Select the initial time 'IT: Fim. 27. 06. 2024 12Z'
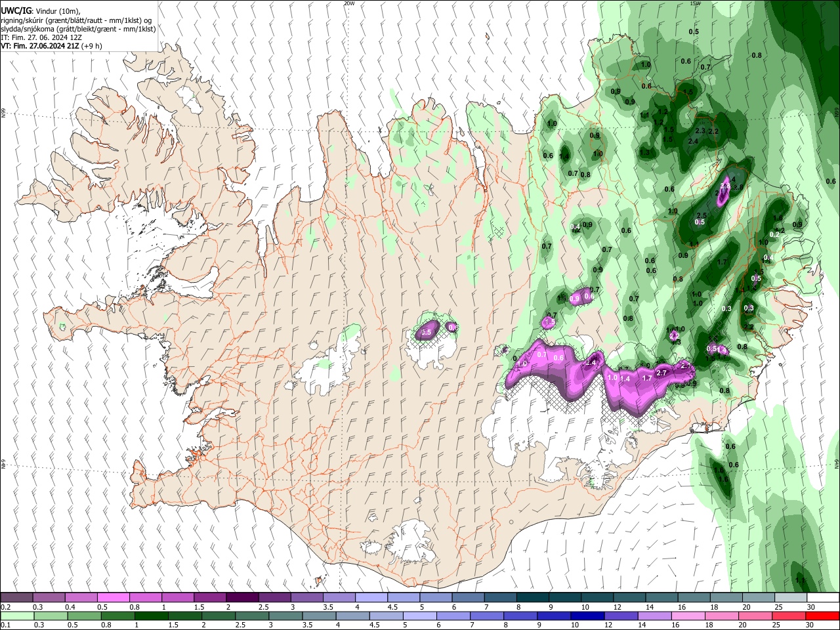Screen dimensions: 840x630 [x=41, y=37]
